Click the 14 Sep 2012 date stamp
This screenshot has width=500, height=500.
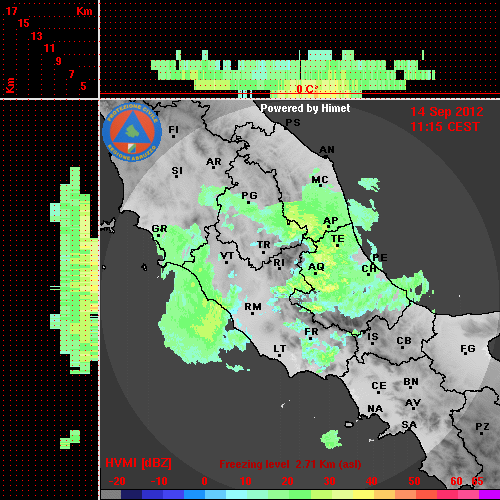click(x=447, y=112)
